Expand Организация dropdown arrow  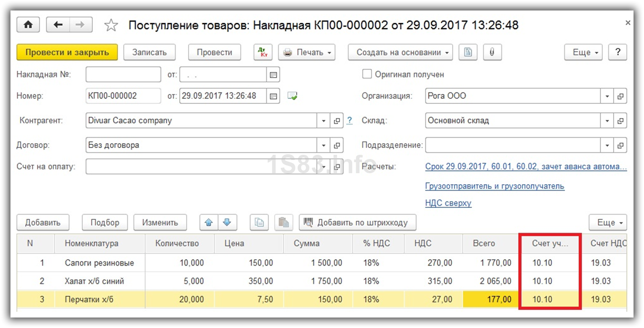pyautogui.click(x=607, y=96)
